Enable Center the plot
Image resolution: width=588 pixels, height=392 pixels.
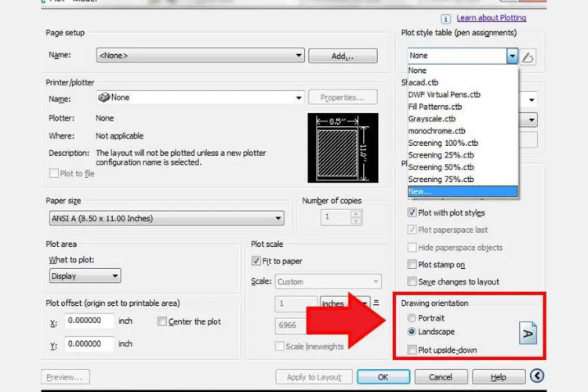pos(162,321)
